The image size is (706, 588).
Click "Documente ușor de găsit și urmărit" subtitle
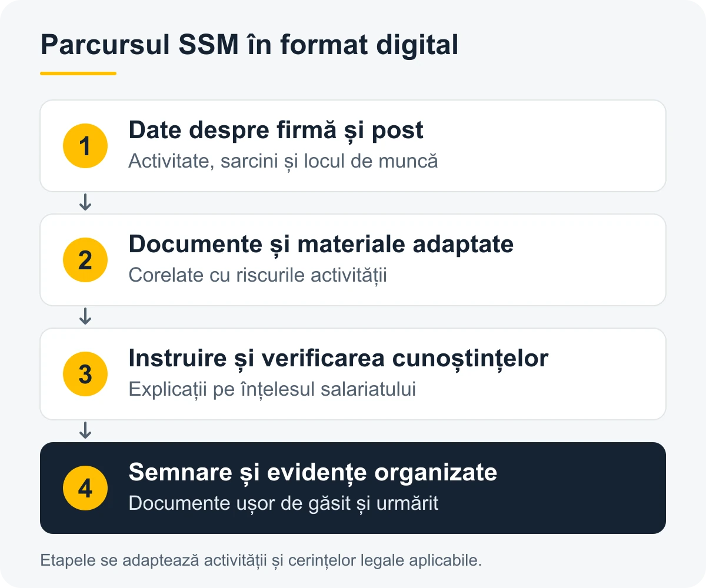[284, 503]
